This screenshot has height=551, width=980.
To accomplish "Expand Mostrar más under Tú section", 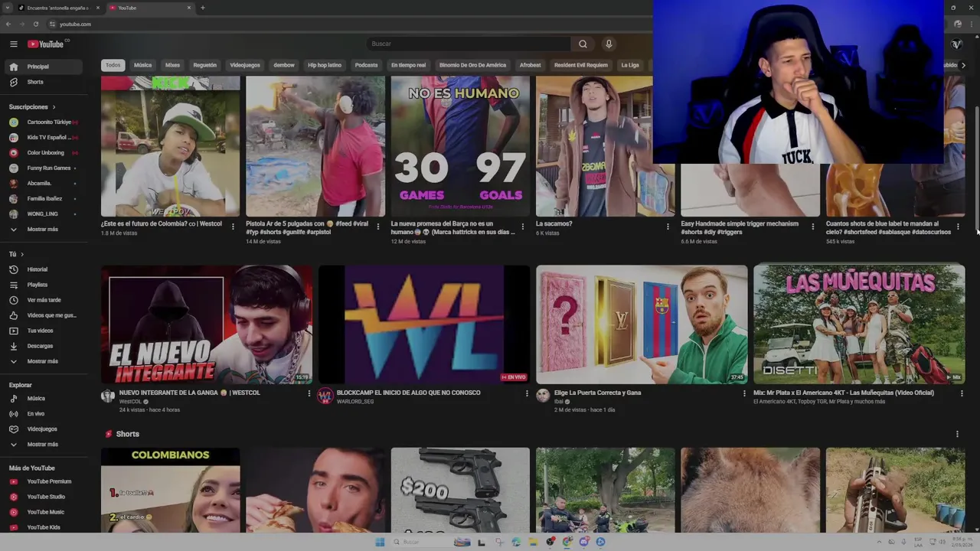I will click(44, 361).
